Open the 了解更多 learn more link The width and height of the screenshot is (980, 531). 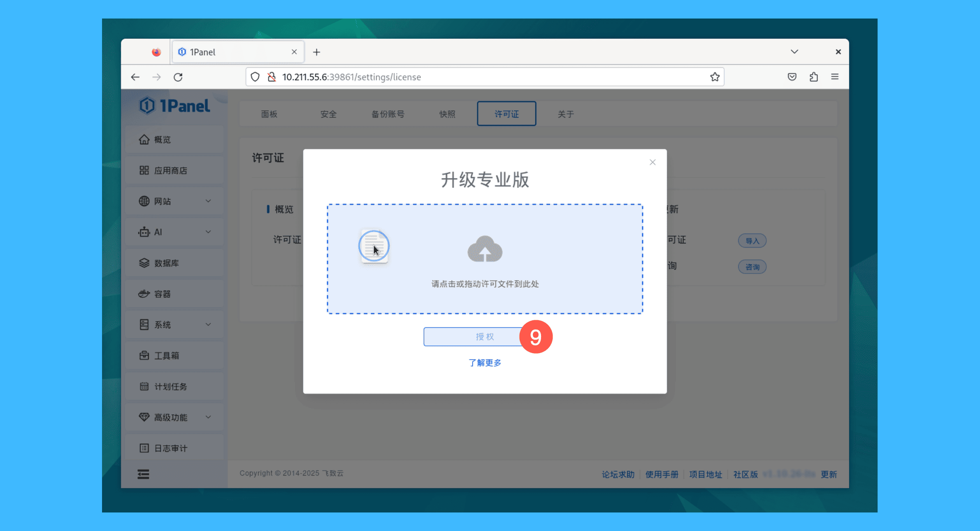pyautogui.click(x=485, y=363)
